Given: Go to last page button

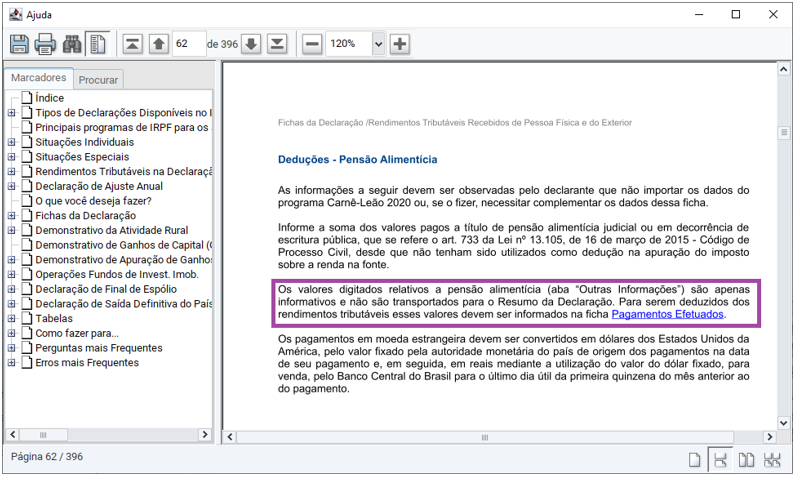Looking at the screenshot, I should (277, 44).
